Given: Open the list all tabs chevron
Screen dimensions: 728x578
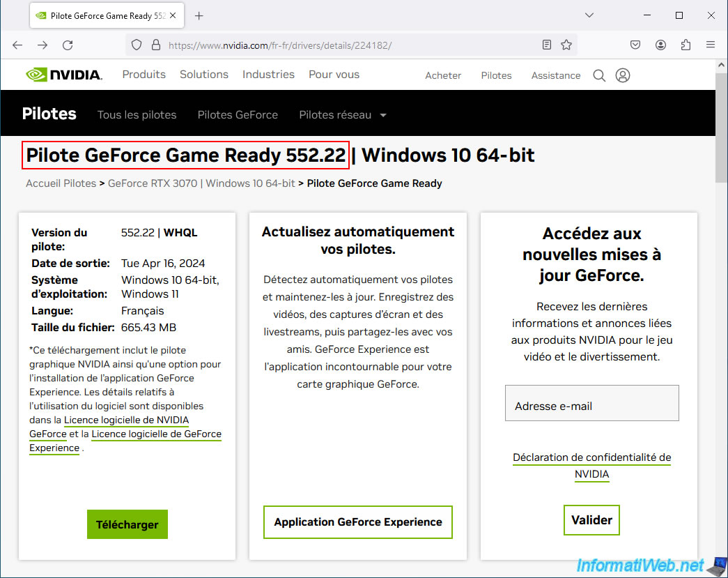Looking at the screenshot, I should click(x=589, y=15).
